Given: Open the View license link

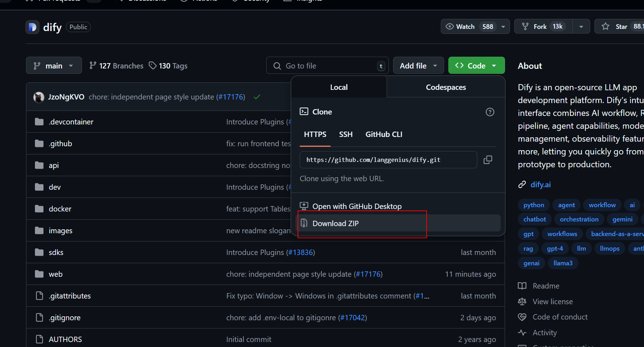Looking at the screenshot, I should pyautogui.click(x=552, y=302).
